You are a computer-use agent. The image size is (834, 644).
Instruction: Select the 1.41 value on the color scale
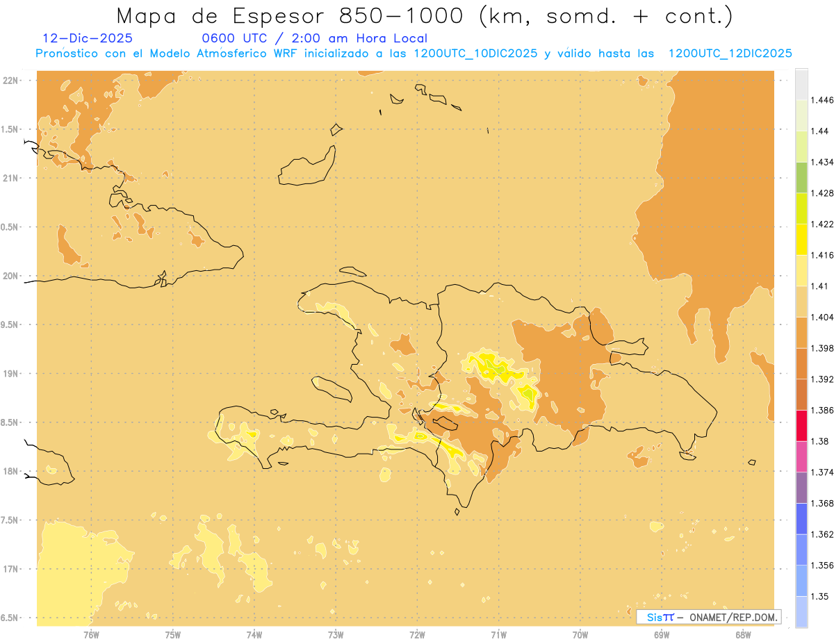[820, 286]
